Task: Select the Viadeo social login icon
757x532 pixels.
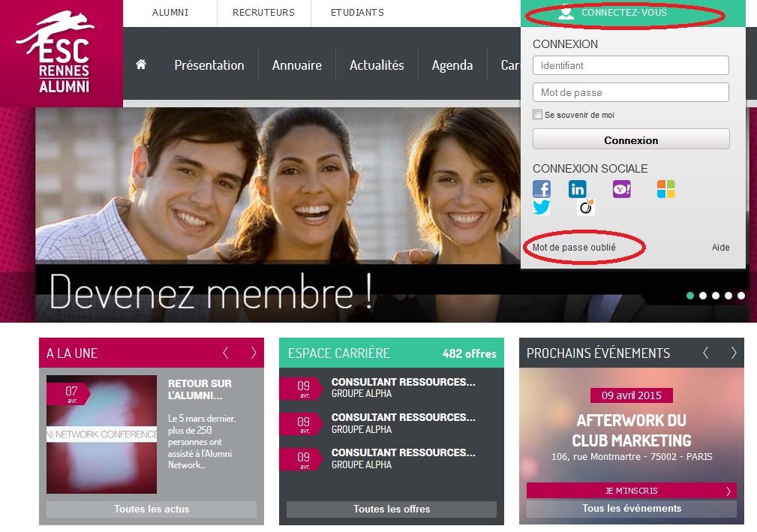Action: (x=586, y=208)
